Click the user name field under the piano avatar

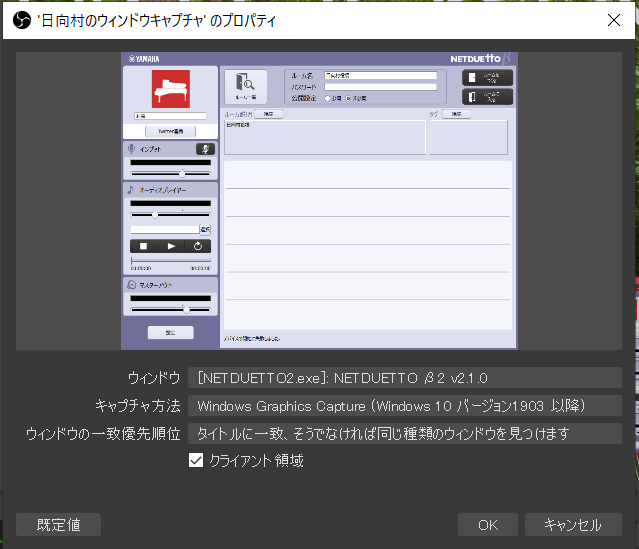170,116
